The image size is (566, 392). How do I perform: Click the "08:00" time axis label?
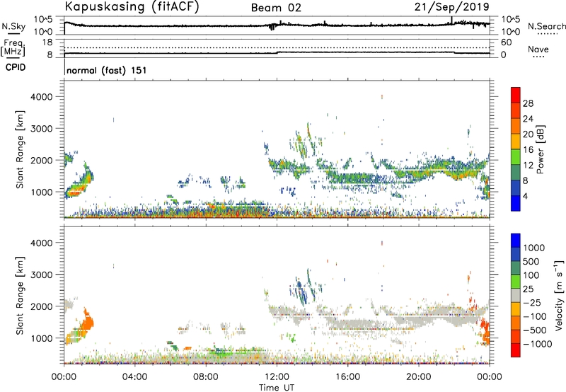(205, 377)
